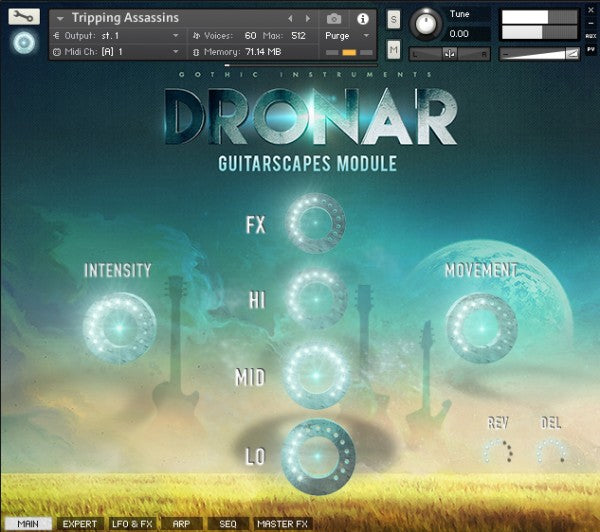The height and width of the screenshot is (532, 600).
Task: Switch to the MAIN tab
Action: tap(28, 524)
